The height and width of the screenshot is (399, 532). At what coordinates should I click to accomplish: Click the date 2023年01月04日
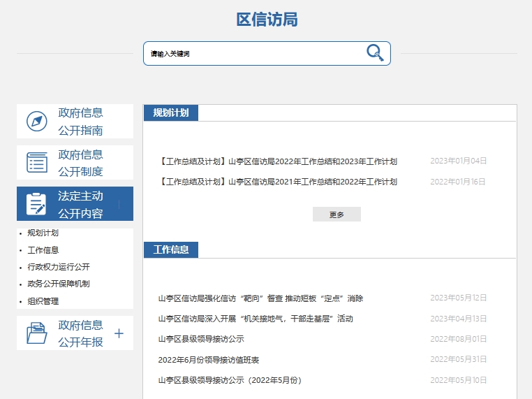459,161
